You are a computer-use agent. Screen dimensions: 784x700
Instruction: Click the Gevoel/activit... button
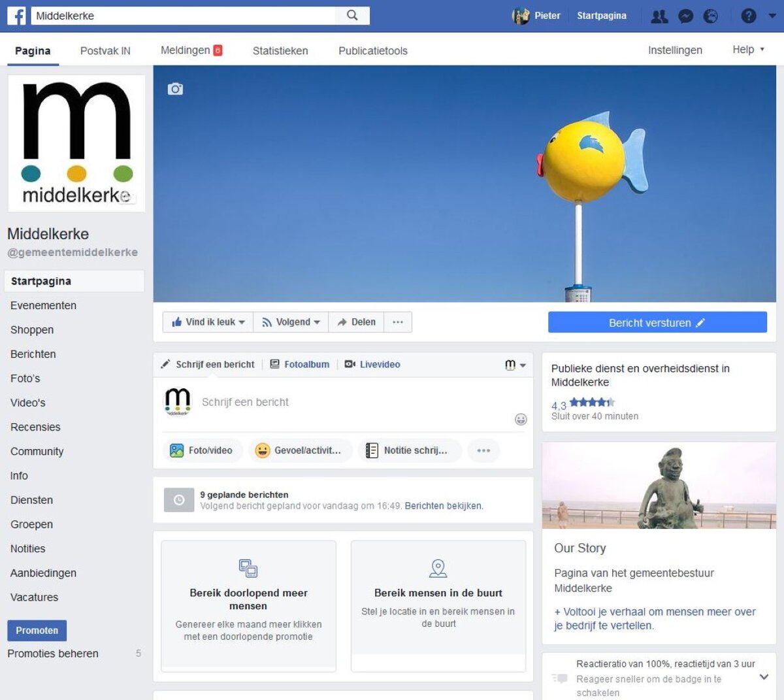coord(299,450)
